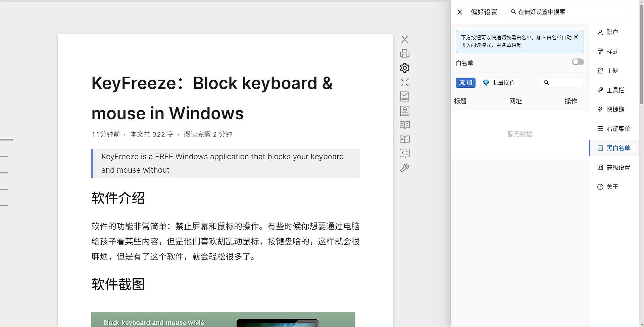This screenshot has width=644, height=327.
Task: Toggle the 白名单 switch
Action: click(x=578, y=62)
